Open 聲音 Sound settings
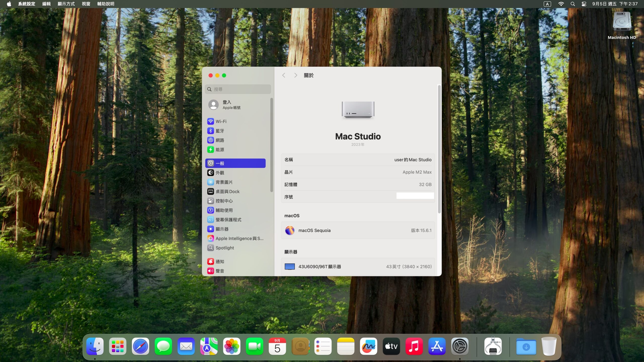The image size is (644, 362). [235, 271]
